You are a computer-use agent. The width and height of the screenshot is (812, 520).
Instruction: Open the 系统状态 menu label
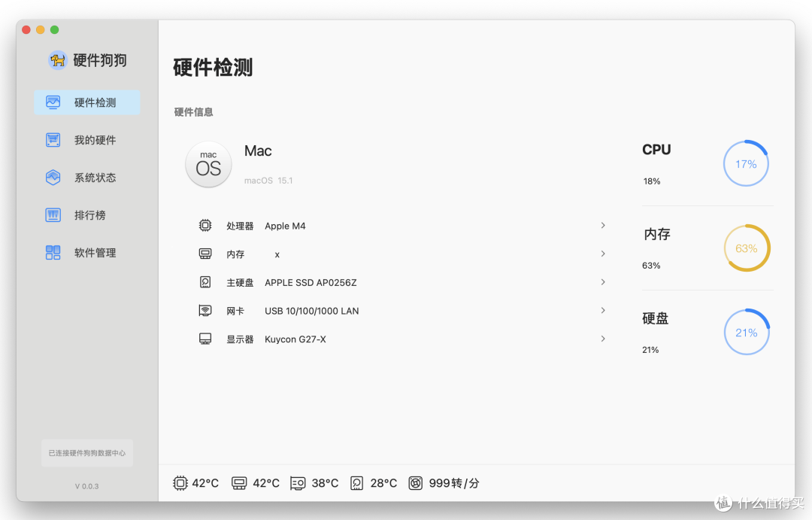click(95, 178)
